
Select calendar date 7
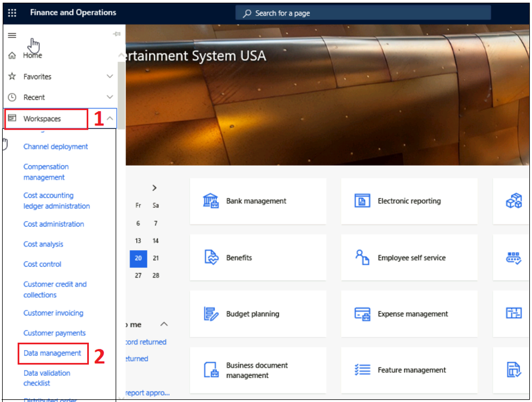[156, 223]
